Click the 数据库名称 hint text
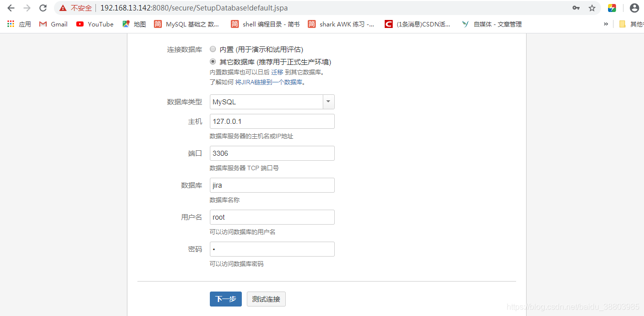This screenshot has height=316, width=644. tap(225, 200)
